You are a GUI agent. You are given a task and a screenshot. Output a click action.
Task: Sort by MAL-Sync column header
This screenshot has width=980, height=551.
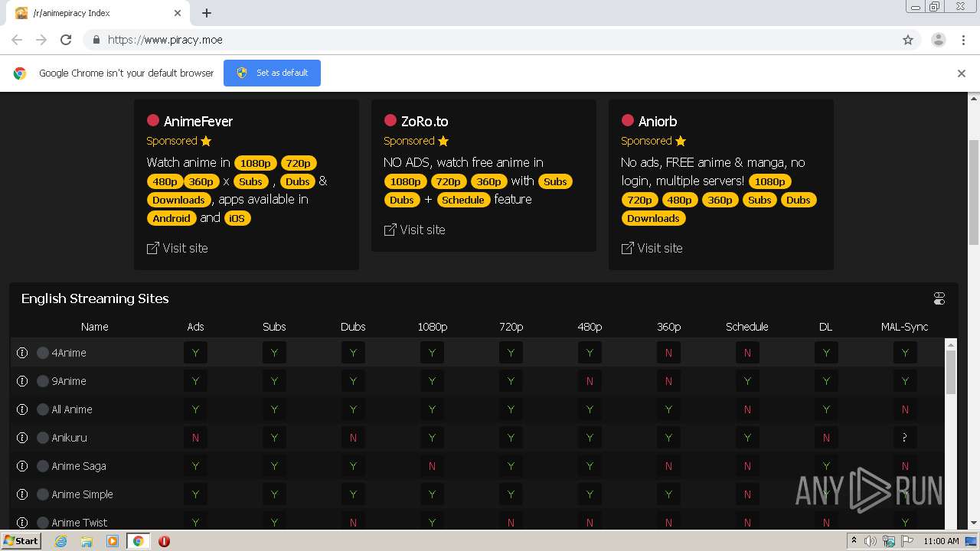pyautogui.click(x=905, y=327)
